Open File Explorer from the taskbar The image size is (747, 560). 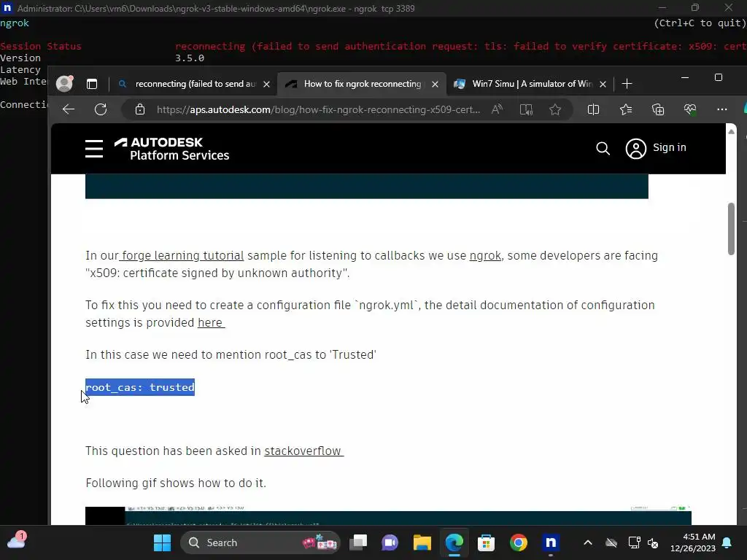[x=422, y=542]
